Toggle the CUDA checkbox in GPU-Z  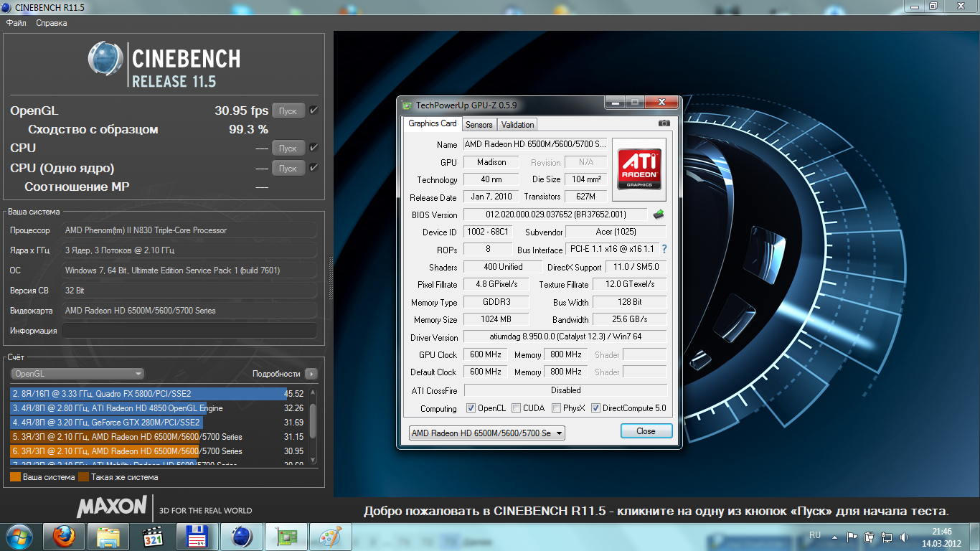tap(516, 408)
